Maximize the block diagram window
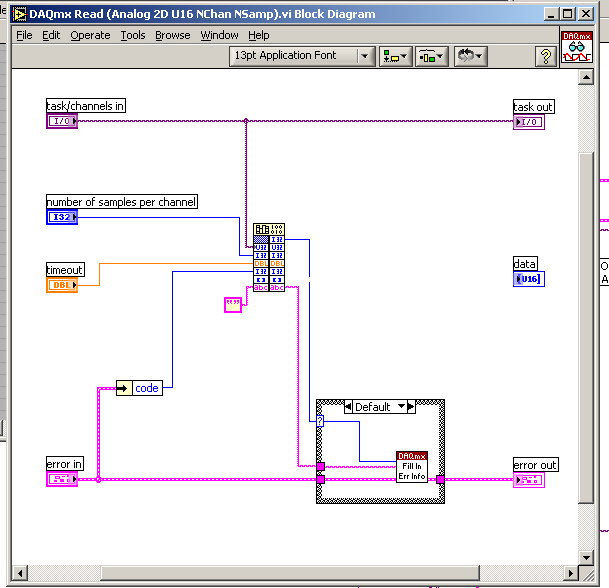The height and width of the screenshot is (588, 609). click(x=567, y=14)
